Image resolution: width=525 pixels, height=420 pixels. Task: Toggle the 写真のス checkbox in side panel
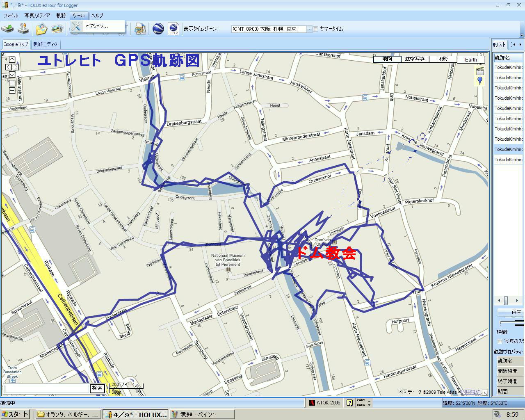tap(500, 341)
